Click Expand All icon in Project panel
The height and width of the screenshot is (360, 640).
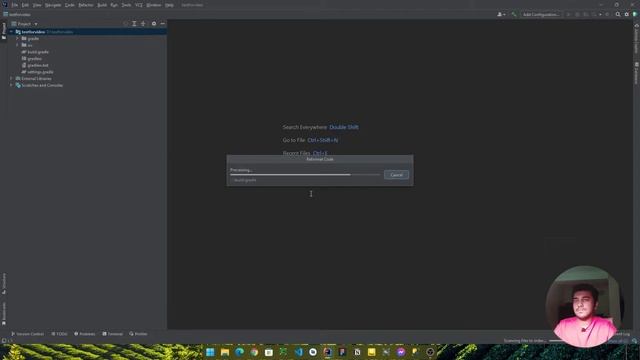click(134, 24)
